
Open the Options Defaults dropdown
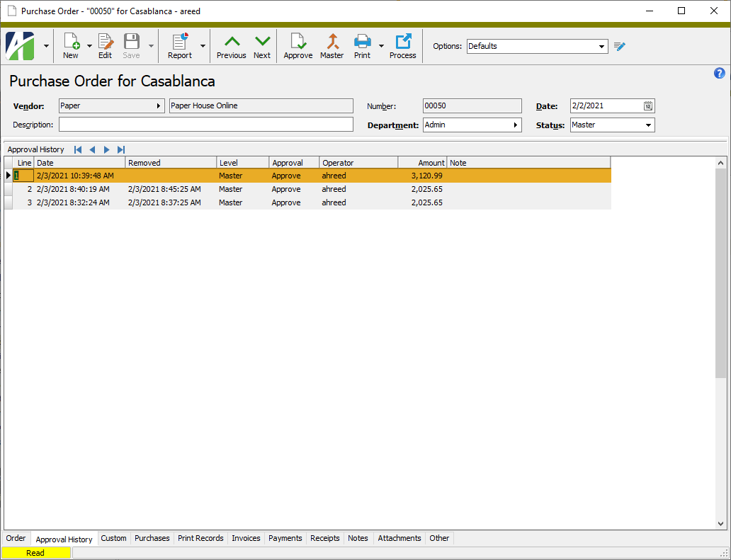(x=602, y=47)
